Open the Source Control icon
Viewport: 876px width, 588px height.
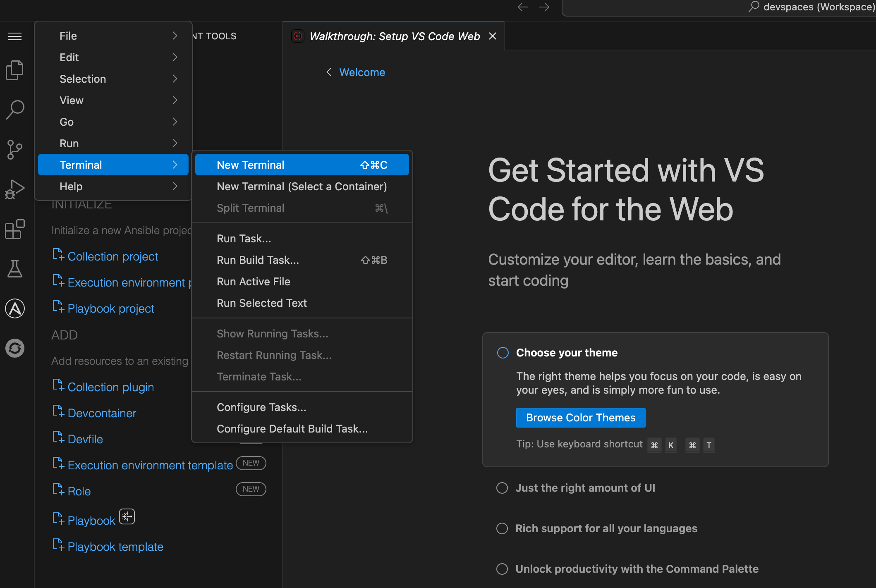coord(15,149)
